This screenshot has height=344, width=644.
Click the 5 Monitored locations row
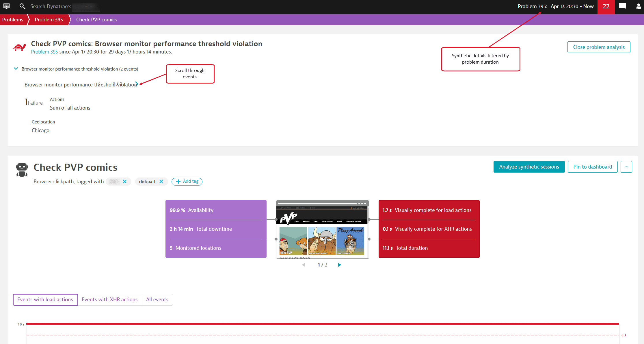(x=216, y=248)
